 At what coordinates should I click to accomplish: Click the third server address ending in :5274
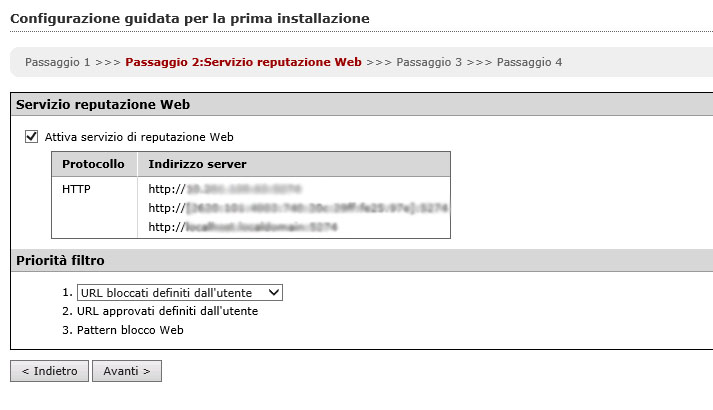pyautogui.click(x=243, y=227)
